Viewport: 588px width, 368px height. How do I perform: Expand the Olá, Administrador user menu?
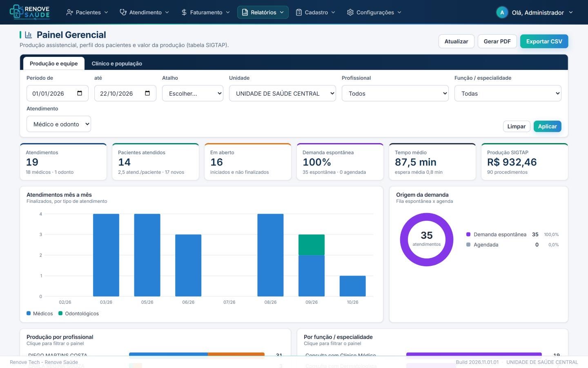535,12
